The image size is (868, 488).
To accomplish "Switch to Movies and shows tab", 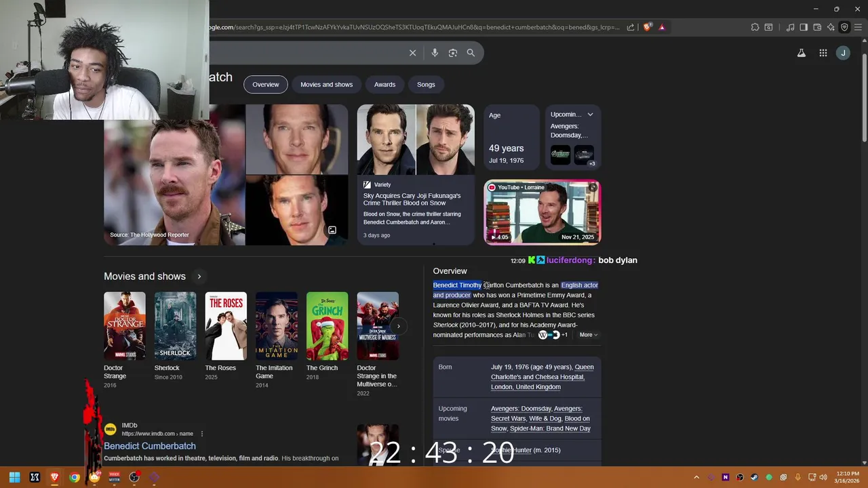I will point(326,84).
